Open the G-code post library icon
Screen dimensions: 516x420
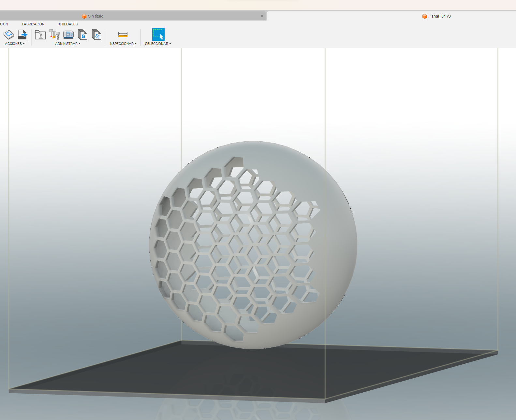point(83,35)
